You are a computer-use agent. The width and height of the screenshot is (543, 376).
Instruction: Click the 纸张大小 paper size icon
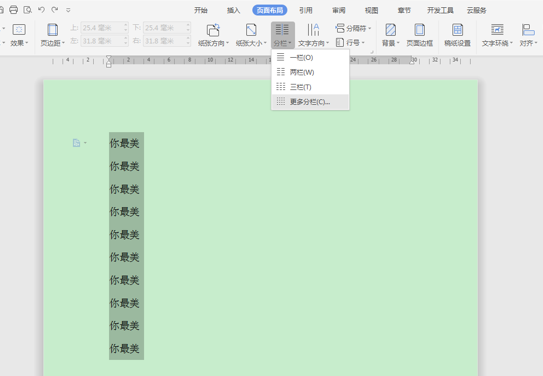tap(251, 30)
